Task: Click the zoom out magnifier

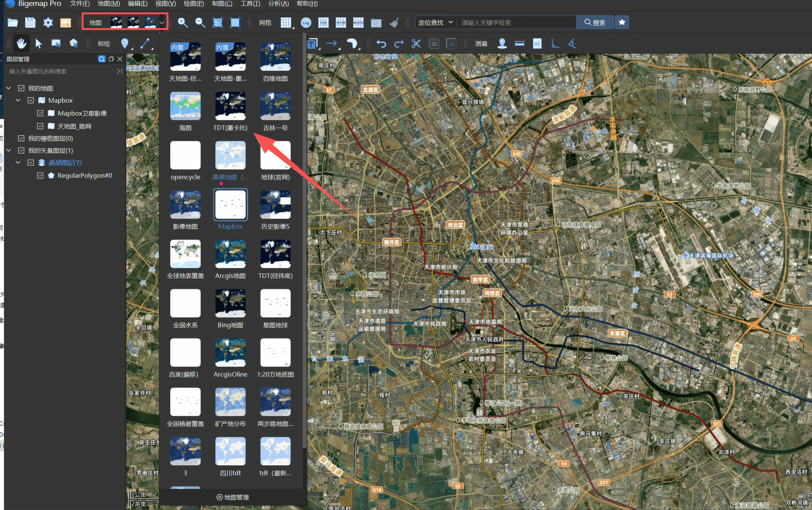Action: point(200,23)
